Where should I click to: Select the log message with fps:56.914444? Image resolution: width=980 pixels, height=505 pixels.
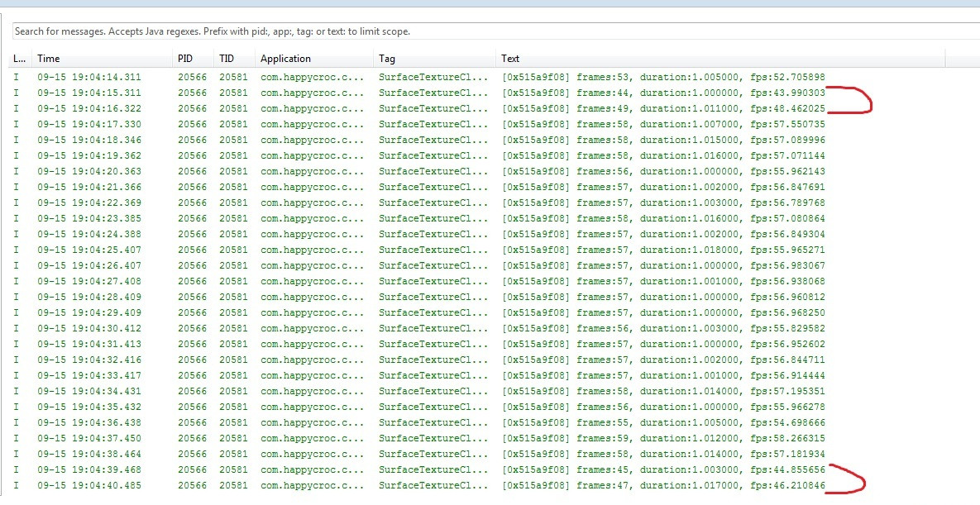(x=663, y=375)
